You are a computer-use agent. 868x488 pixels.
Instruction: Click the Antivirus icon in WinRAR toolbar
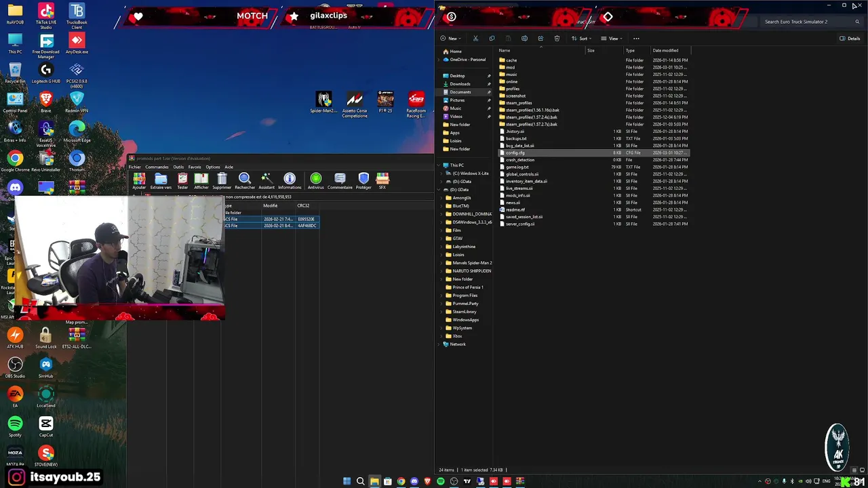[x=315, y=179]
